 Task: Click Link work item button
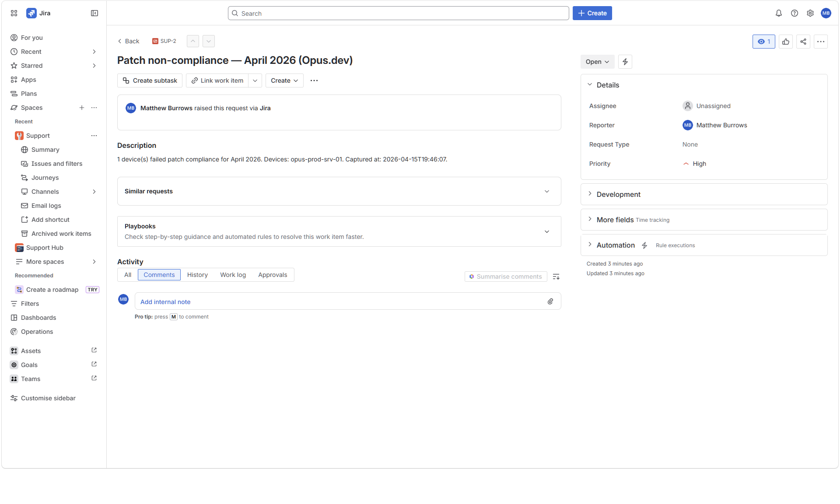pos(217,80)
